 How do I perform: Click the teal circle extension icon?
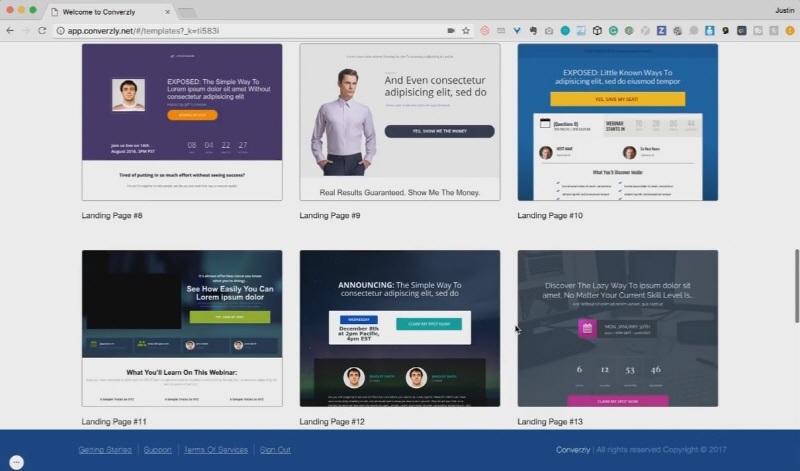565,31
